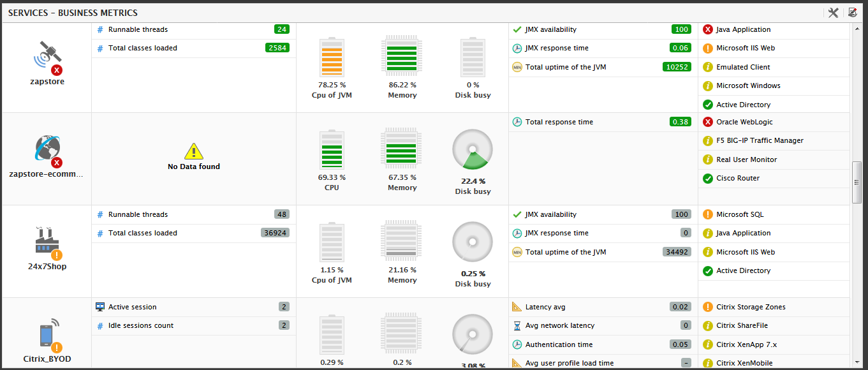Click the vertical scrollbar thumb of the widget
This screenshot has width=868, height=370.
(x=857, y=182)
